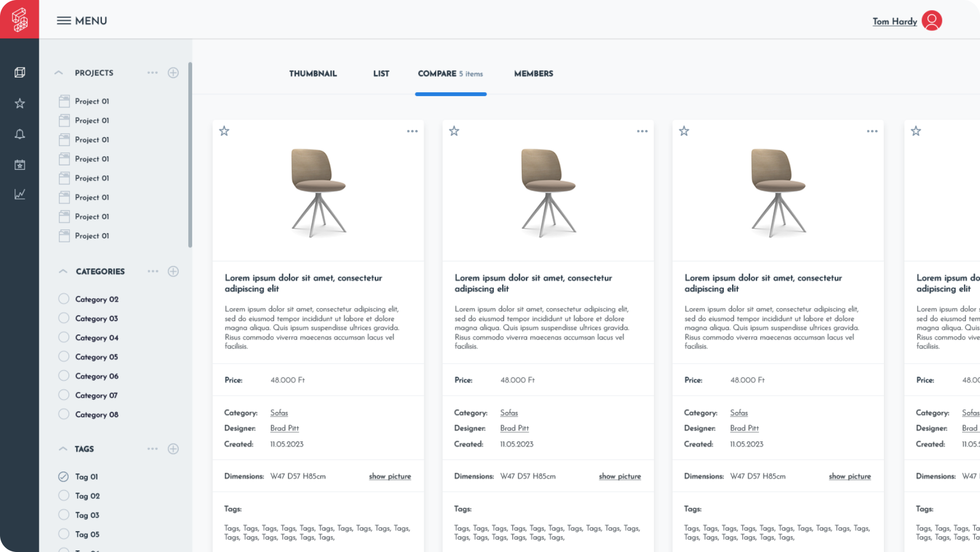
Task: Click Tom Hardy's profile avatar
Action: click(932, 20)
